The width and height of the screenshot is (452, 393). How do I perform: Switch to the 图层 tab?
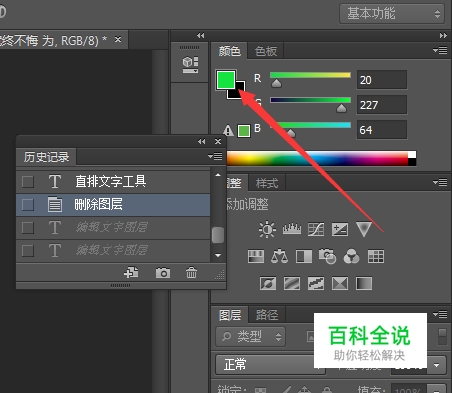(230, 315)
